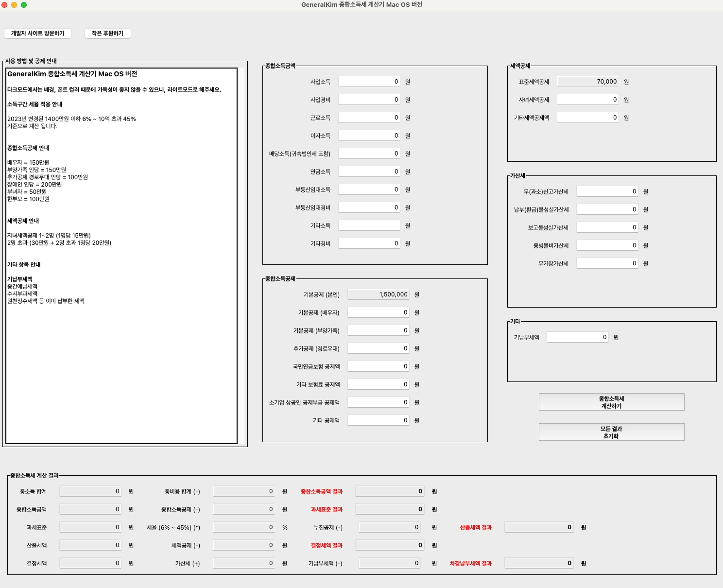Focus the 국민연금보험 공제액 field
Image resolution: width=723 pixels, height=588 pixels.
pyautogui.click(x=379, y=366)
